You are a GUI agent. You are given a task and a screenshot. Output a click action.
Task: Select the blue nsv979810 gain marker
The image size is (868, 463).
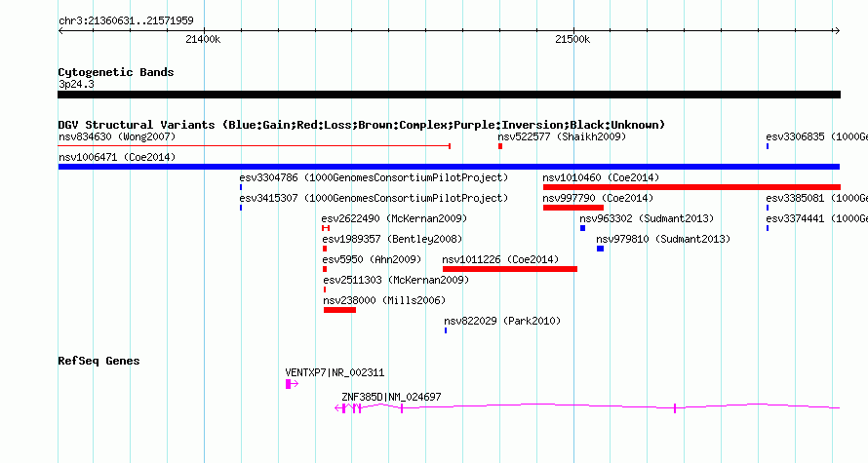600,249
